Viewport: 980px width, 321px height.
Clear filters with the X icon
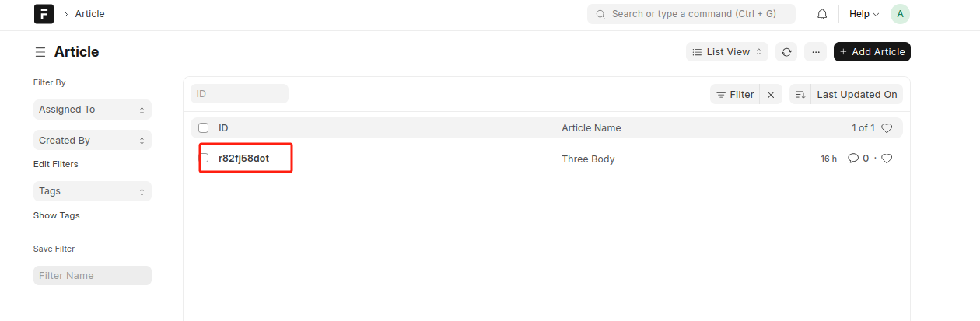pos(771,95)
